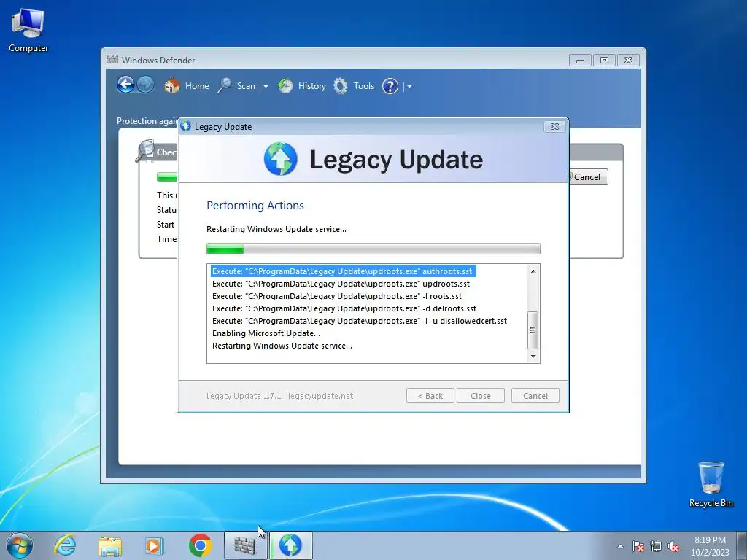Open Tools in Windows Defender

354,86
